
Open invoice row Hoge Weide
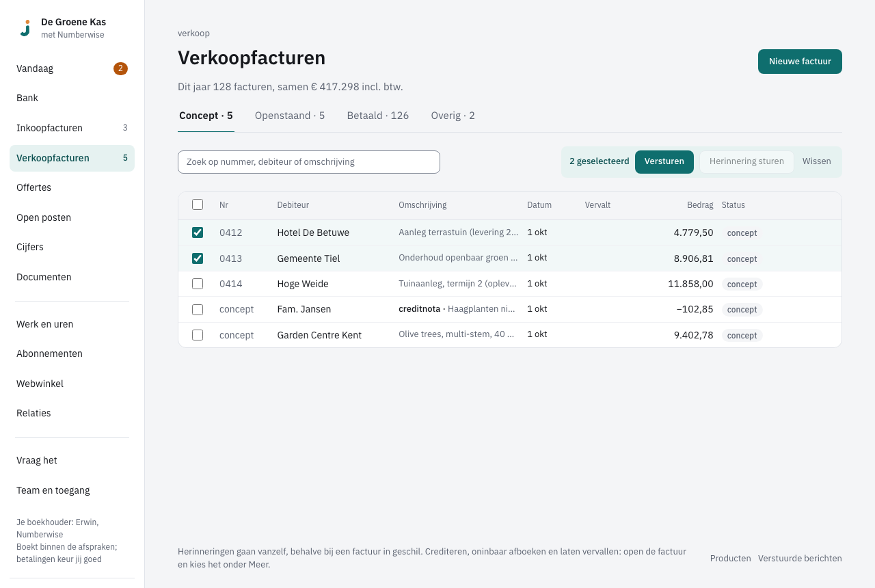pos(510,284)
